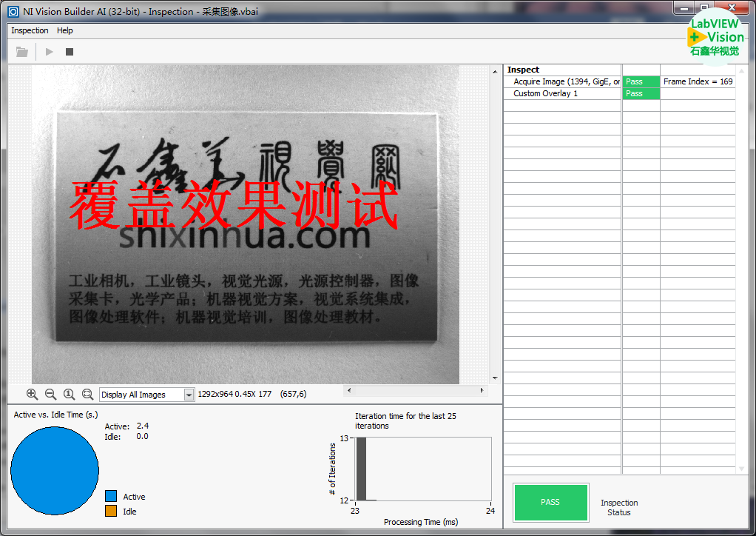The width and height of the screenshot is (756, 536).
Task: Reset image zoom to 1:1
Action: coord(69,395)
